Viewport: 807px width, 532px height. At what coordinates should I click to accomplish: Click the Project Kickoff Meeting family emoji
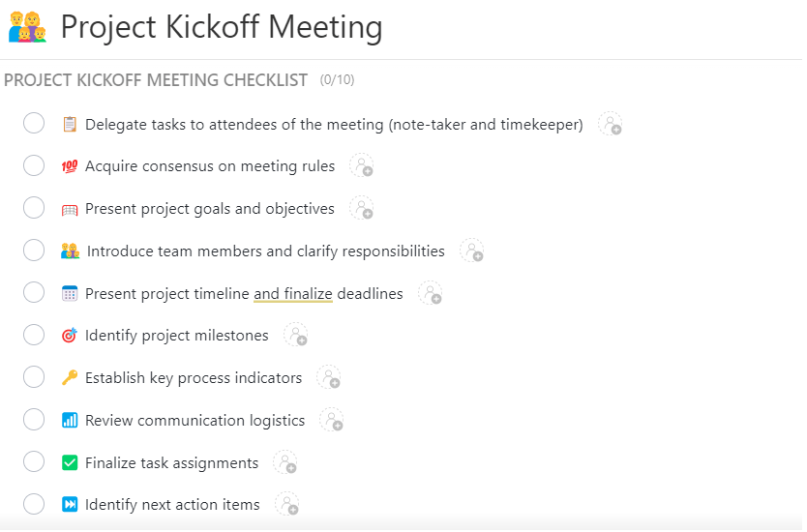pyautogui.click(x=27, y=27)
